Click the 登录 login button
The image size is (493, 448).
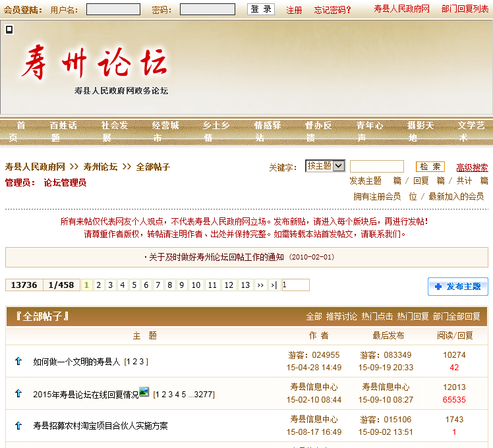point(260,9)
